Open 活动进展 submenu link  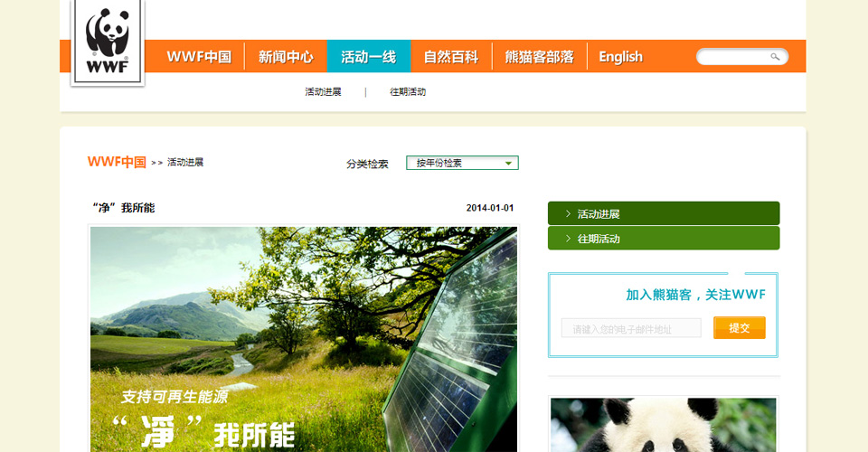click(x=323, y=92)
